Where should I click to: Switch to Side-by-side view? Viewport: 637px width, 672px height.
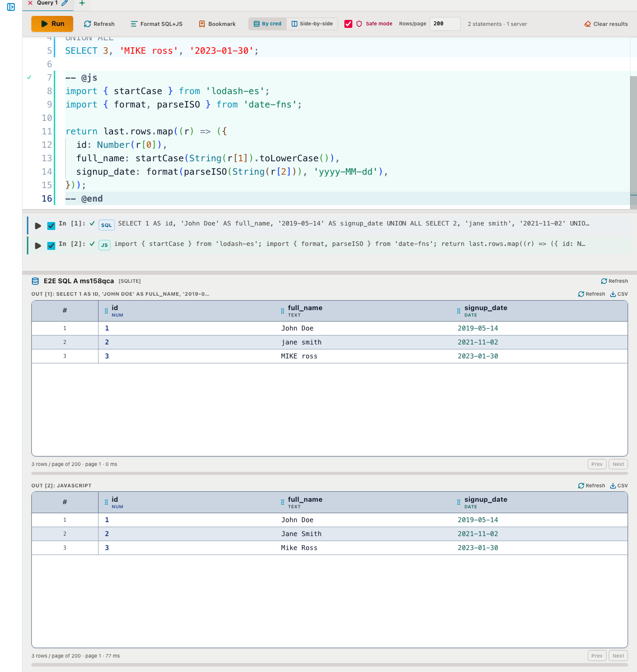(312, 24)
